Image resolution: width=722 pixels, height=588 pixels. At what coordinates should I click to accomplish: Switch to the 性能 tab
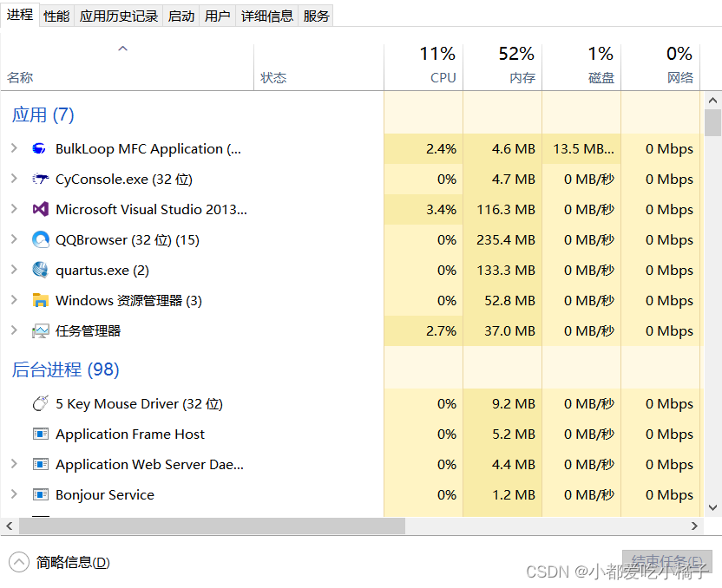pyautogui.click(x=56, y=16)
